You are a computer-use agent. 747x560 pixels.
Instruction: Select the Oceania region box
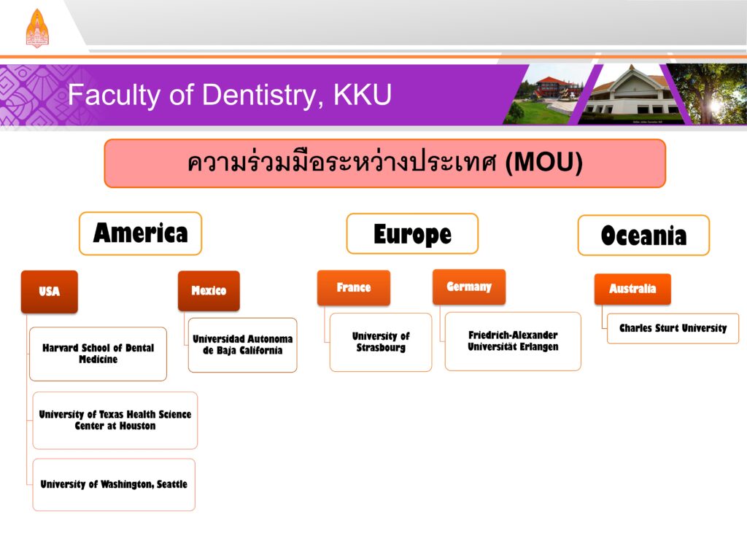tap(643, 235)
